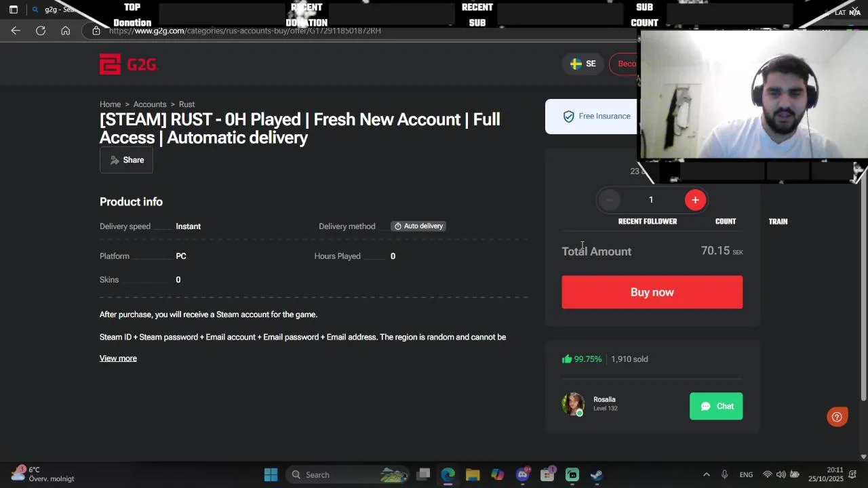Screen dimensions: 868x488
Task: Open File Explorer from the taskbar
Action: point(473,474)
